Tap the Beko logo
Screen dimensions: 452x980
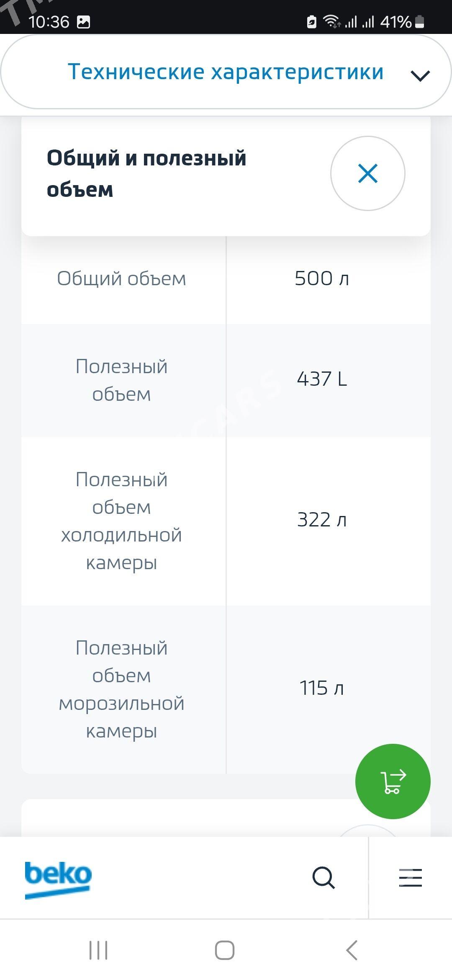coord(58,879)
